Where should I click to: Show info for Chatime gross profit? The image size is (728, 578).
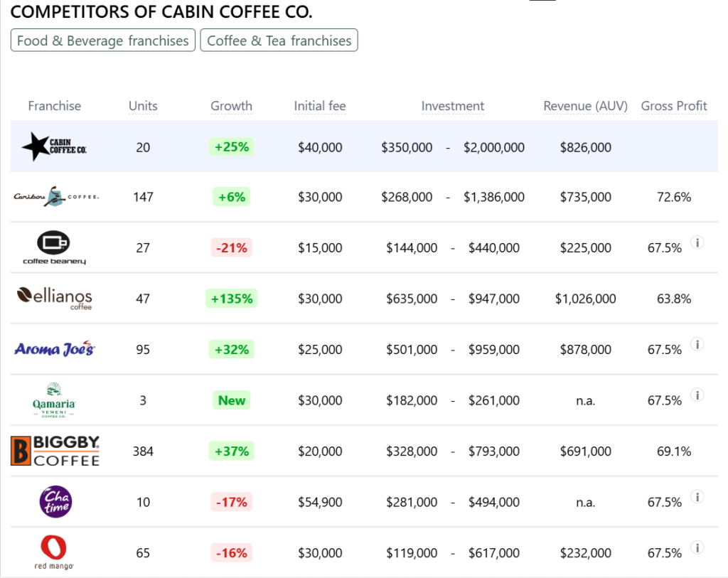click(697, 497)
